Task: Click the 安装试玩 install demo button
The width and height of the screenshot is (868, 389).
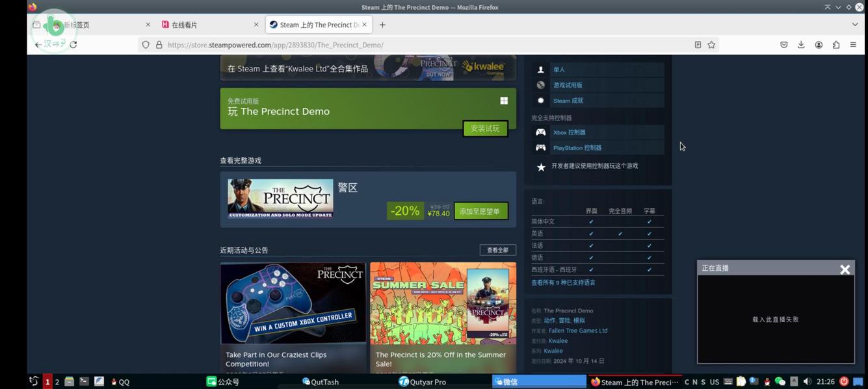Action: point(485,128)
